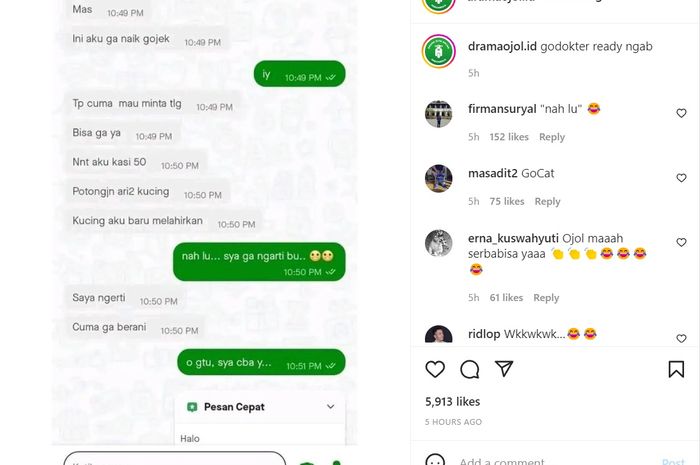View 152 likes on firmansuryal's comment

pyautogui.click(x=509, y=137)
